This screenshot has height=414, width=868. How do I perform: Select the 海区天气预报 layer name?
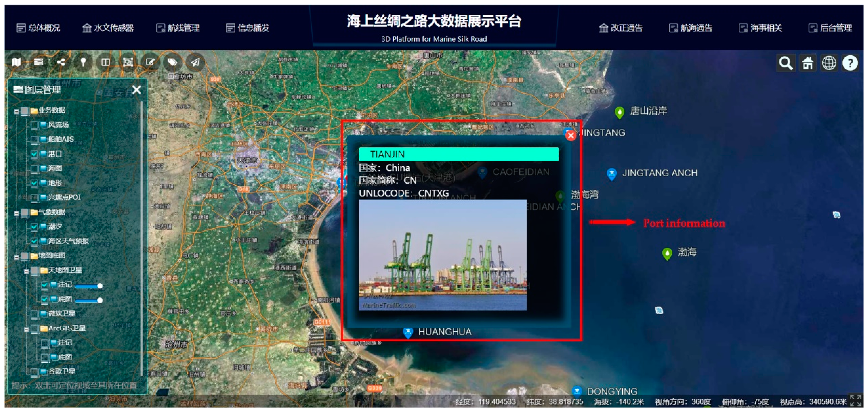[68, 241]
